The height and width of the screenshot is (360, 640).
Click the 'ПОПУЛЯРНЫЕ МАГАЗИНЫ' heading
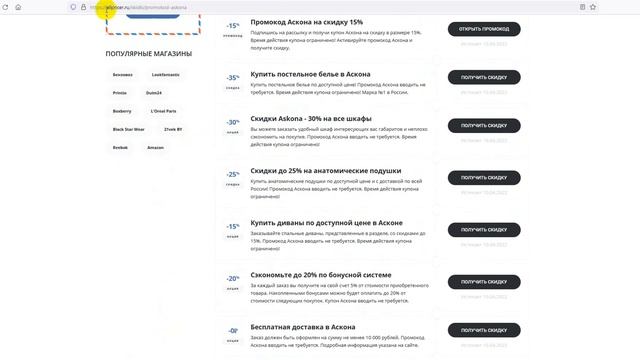(149, 53)
